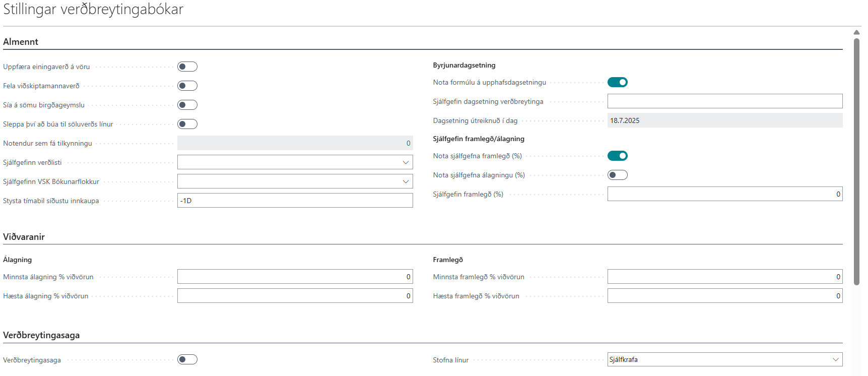Viewport: 868px width, 376px height.
Task: Turn off Nota sjálfgefna framlegð (%)
Action: (617, 156)
